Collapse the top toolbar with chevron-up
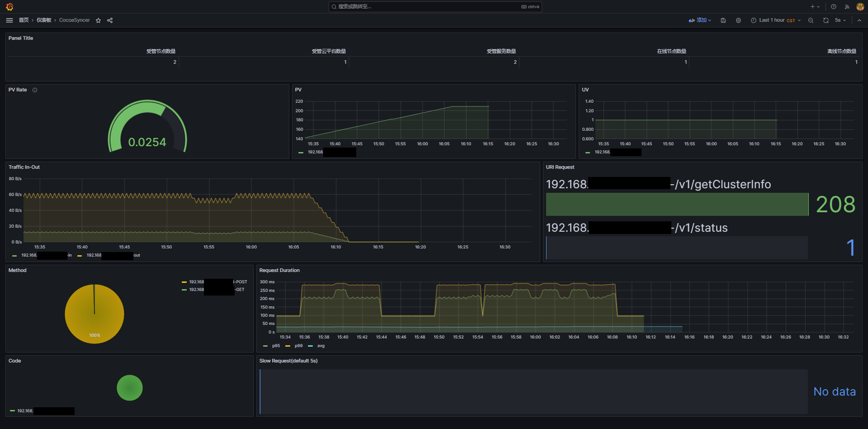 (x=859, y=20)
